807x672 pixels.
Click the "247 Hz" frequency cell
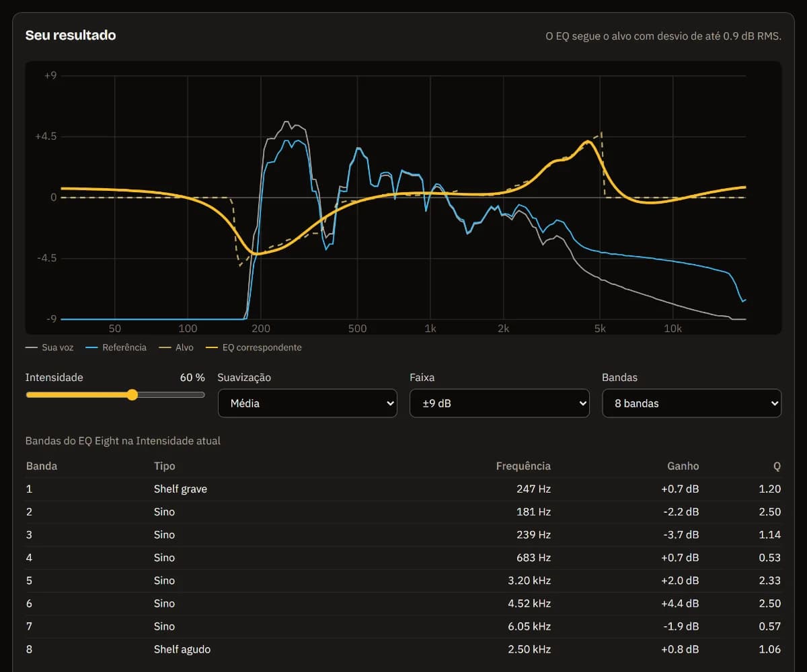[x=533, y=489]
